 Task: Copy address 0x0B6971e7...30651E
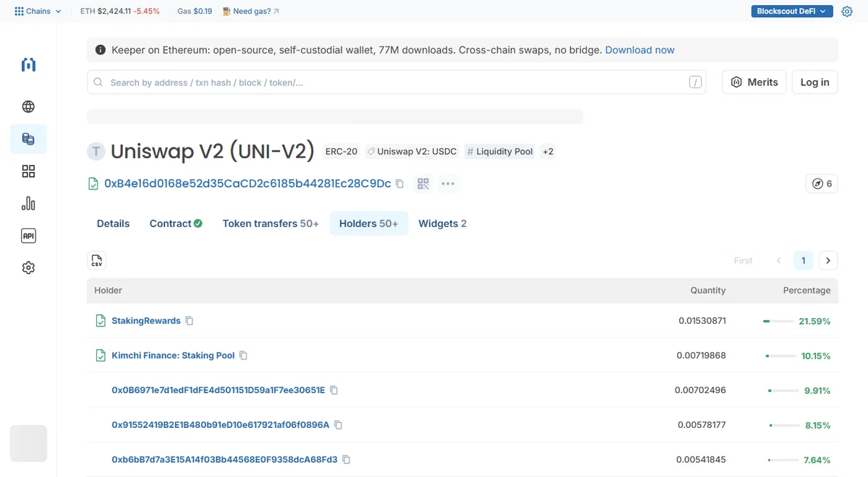[334, 390]
